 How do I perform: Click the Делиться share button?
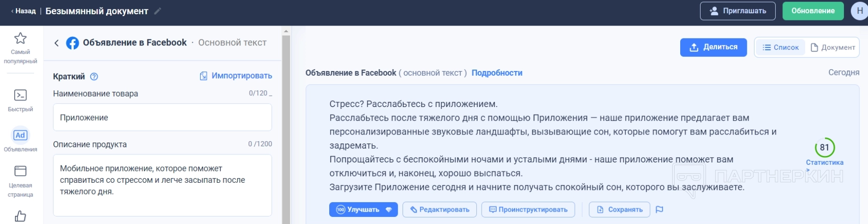(713, 47)
